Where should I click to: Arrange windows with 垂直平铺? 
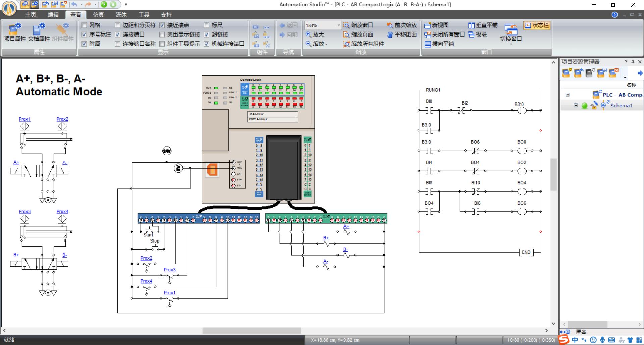pos(483,25)
